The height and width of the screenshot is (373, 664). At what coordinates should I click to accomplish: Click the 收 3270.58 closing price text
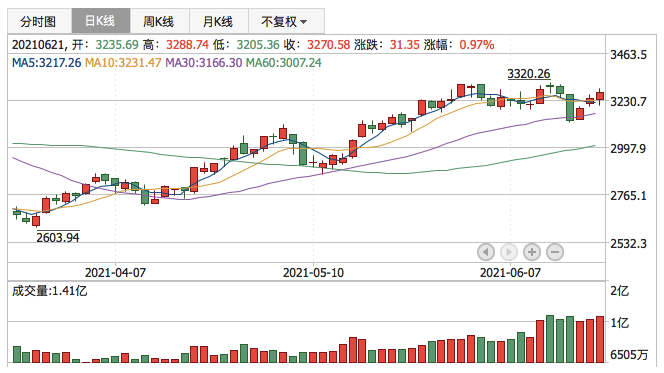tap(317, 44)
